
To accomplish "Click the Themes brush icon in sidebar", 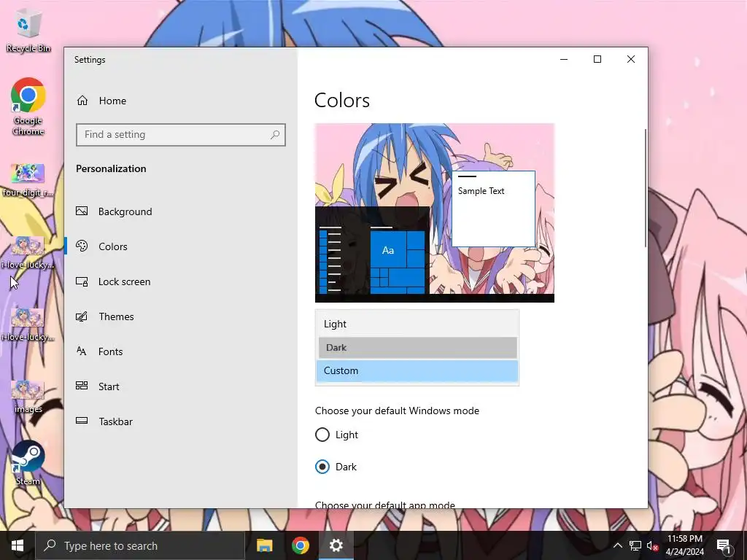I will 82,316.
